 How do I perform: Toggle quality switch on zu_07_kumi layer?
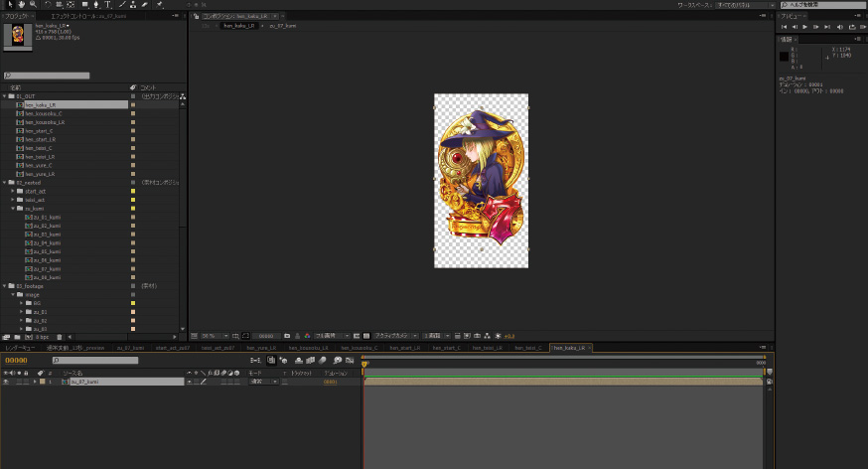click(x=204, y=382)
